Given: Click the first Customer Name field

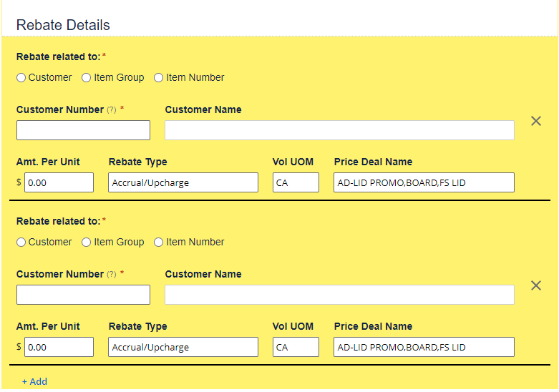Looking at the screenshot, I should 339,130.
